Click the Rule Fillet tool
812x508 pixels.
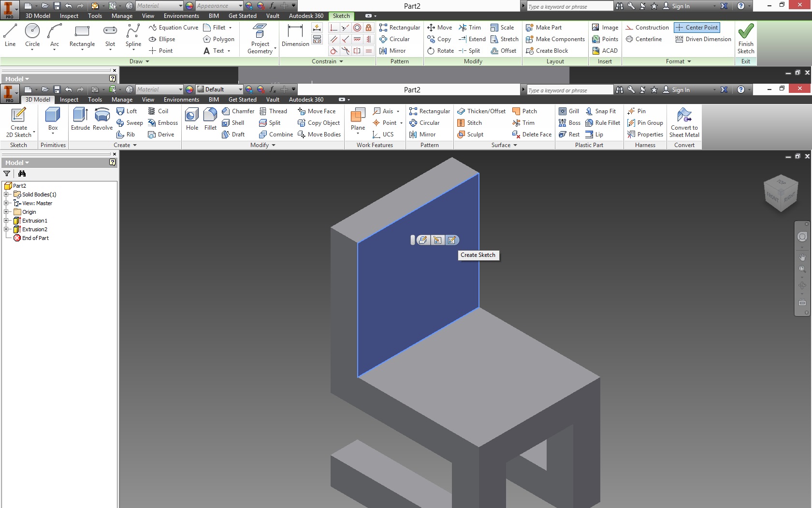coord(603,123)
